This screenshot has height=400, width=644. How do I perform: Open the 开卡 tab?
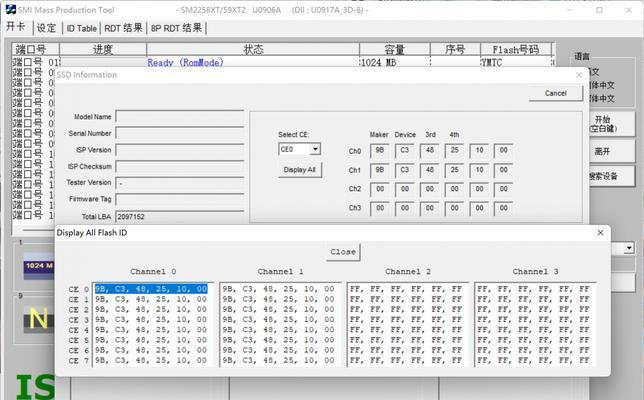coord(16,27)
